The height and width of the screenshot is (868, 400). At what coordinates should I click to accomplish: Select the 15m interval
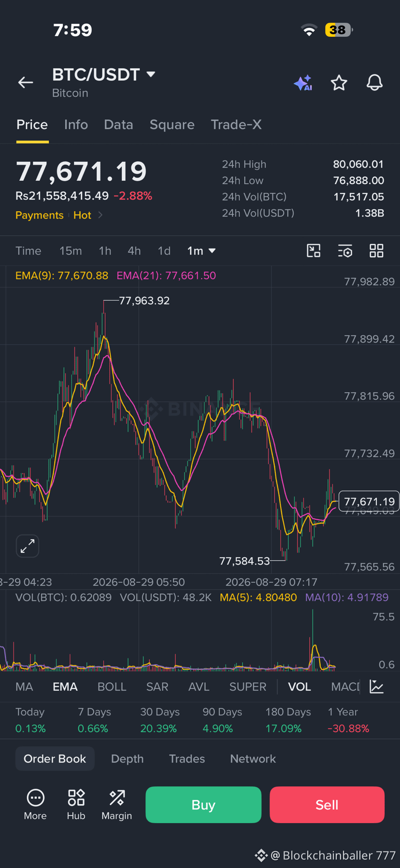(71, 251)
